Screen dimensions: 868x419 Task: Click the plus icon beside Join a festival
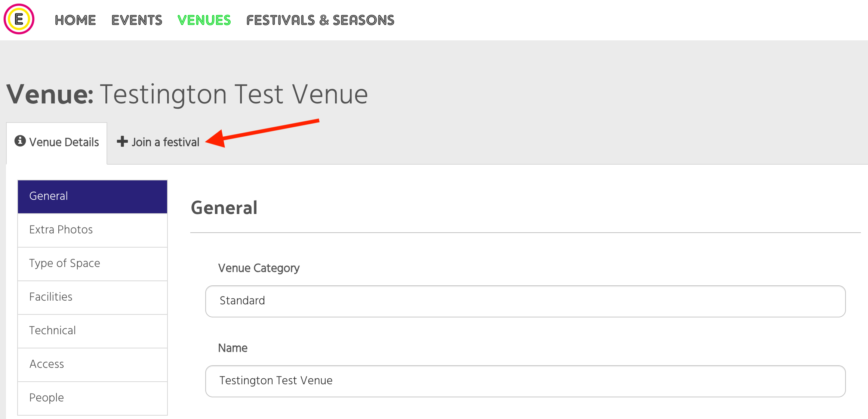click(x=122, y=142)
